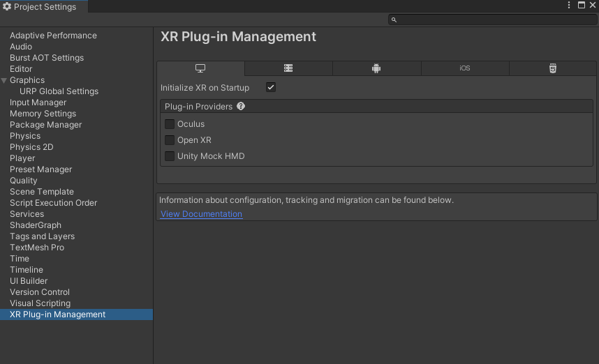The width and height of the screenshot is (599, 364).
Task: Focus the settings search field
Action: (x=492, y=20)
